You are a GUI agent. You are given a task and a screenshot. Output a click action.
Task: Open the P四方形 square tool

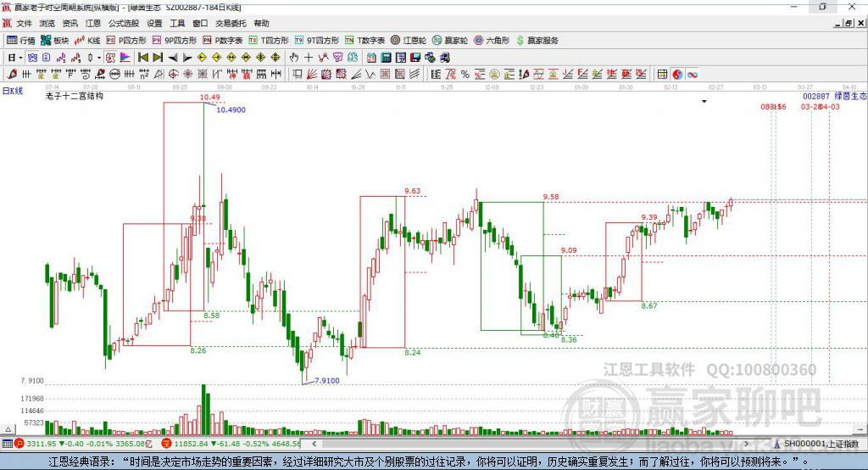pos(126,41)
